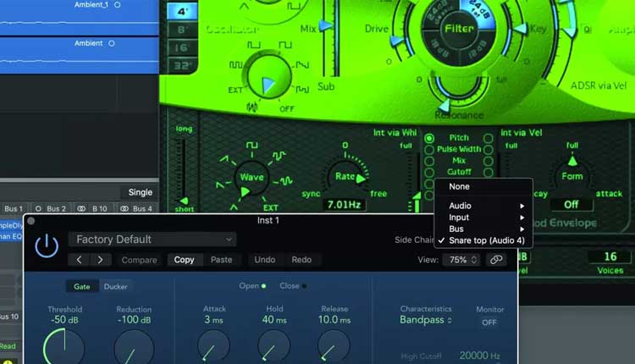Viewport: 635px width, 364px height.
Task: Click the Form knob in Mod Envelope
Action: tap(571, 177)
